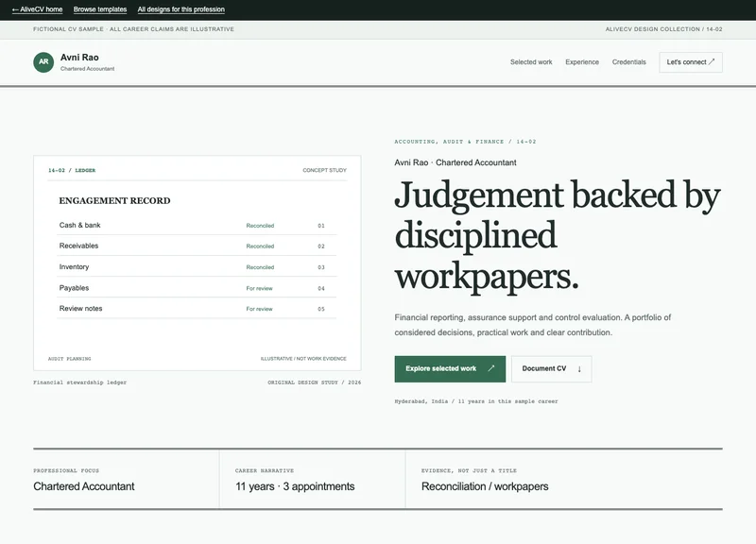
Task: Click the ENGAGEMENT RECORD heading
Action: (x=114, y=200)
